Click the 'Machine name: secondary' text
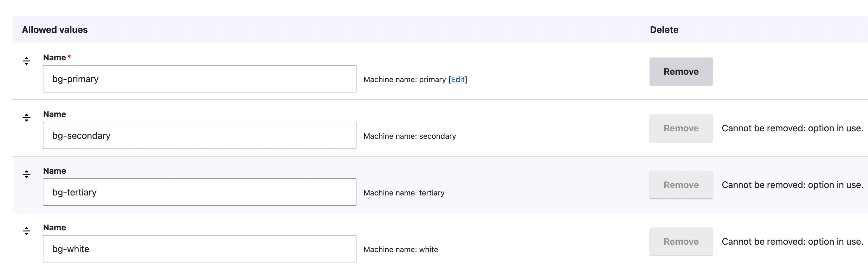 point(409,137)
